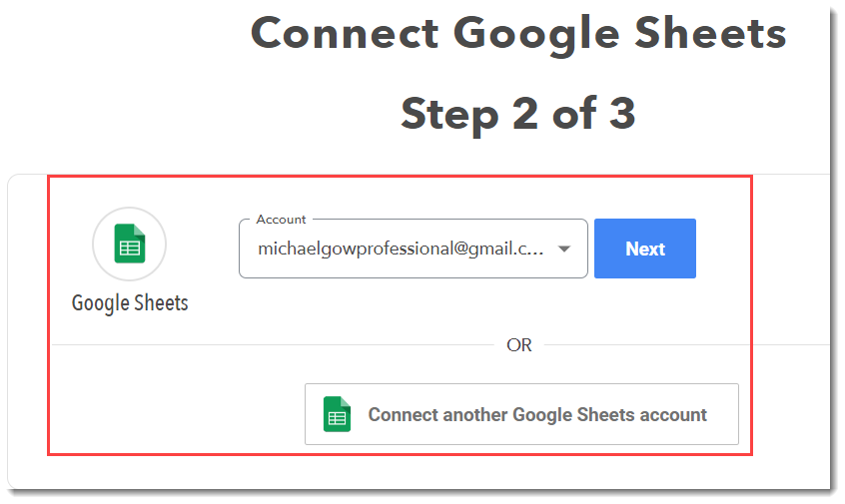845x504 pixels.
Task: Click the word "Connect" in the page title
Action: pyautogui.click(x=344, y=34)
